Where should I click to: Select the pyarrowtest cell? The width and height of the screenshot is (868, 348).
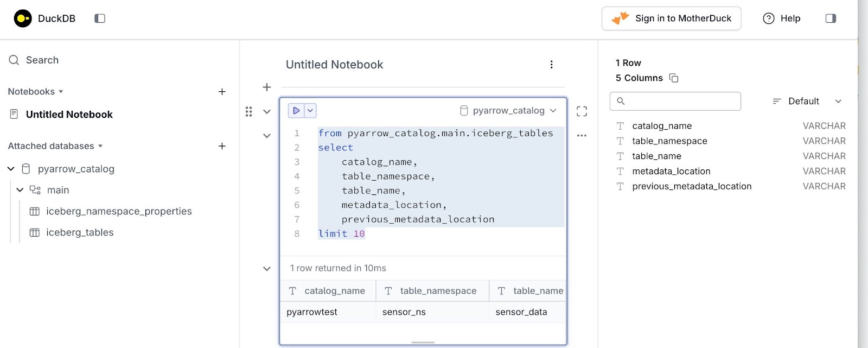pyautogui.click(x=328, y=312)
